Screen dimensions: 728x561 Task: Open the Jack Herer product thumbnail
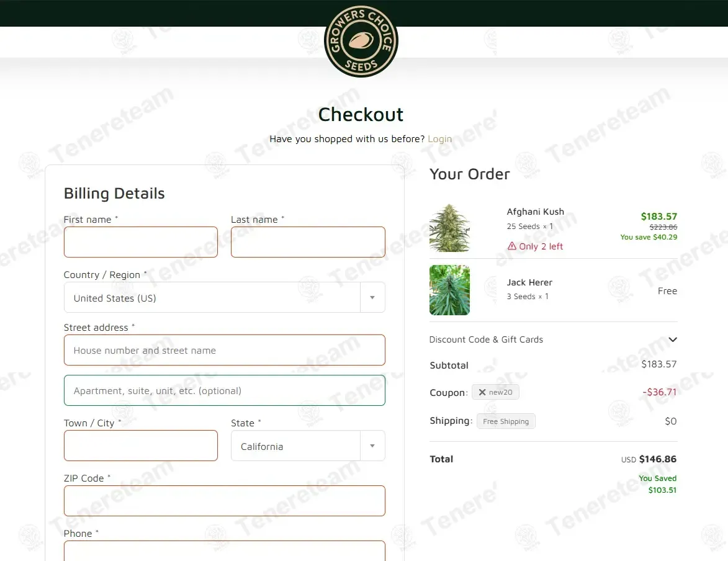pyautogui.click(x=449, y=290)
